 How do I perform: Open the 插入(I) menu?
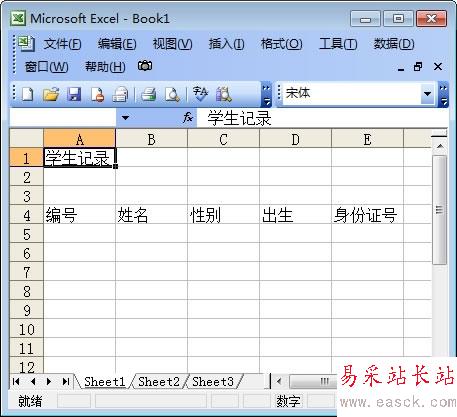[226, 44]
